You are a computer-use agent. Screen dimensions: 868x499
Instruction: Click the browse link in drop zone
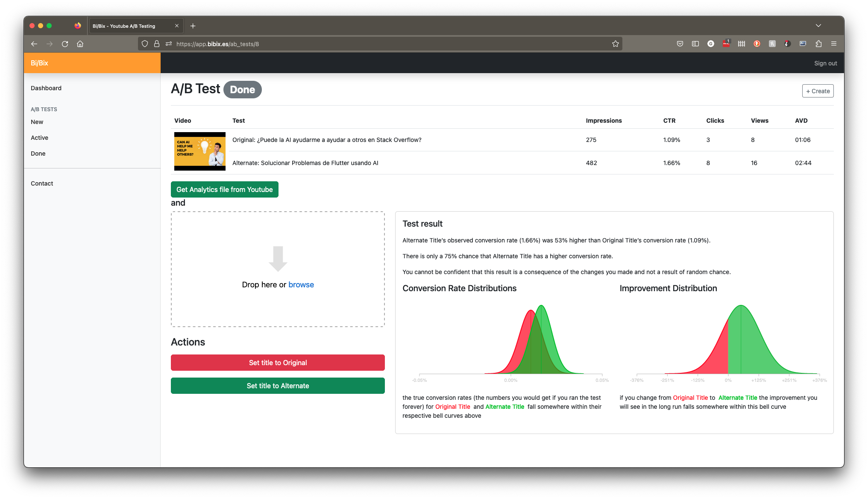301,285
